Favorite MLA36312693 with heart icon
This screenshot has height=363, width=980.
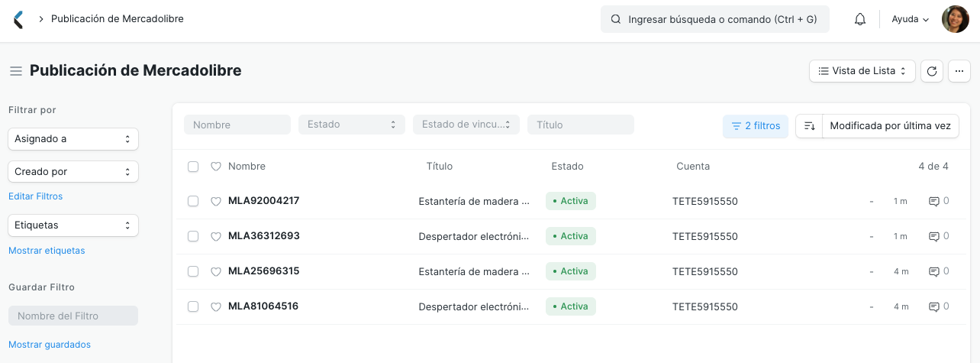click(x=216, y=237)
